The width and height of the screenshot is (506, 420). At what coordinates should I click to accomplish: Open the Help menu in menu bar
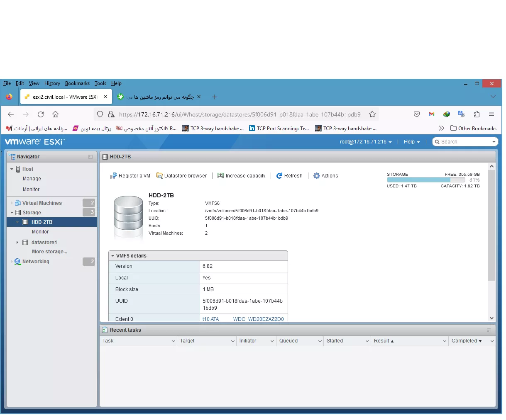pos(116,83)
